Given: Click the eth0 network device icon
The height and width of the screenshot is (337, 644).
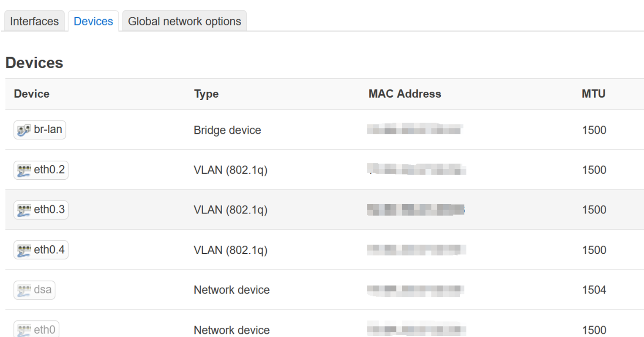Looking at the screenshot, I should point(24,330).
